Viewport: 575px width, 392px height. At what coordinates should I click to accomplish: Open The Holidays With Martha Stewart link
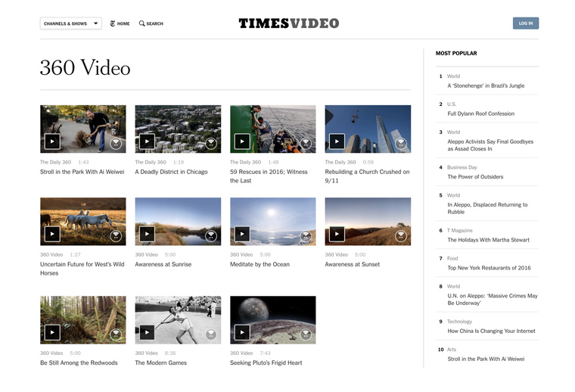point(489,240)
